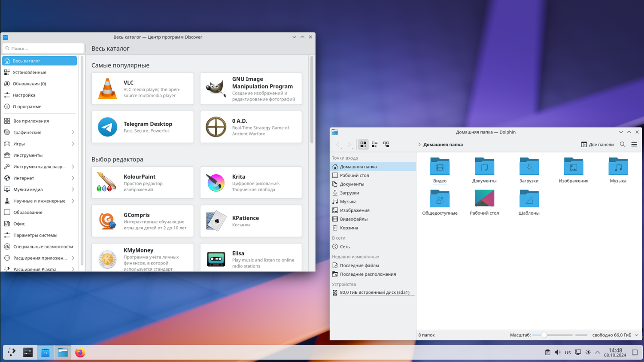Open the Шаблоны folder icon
The image size is (644, 362).
tap(529, 199)
